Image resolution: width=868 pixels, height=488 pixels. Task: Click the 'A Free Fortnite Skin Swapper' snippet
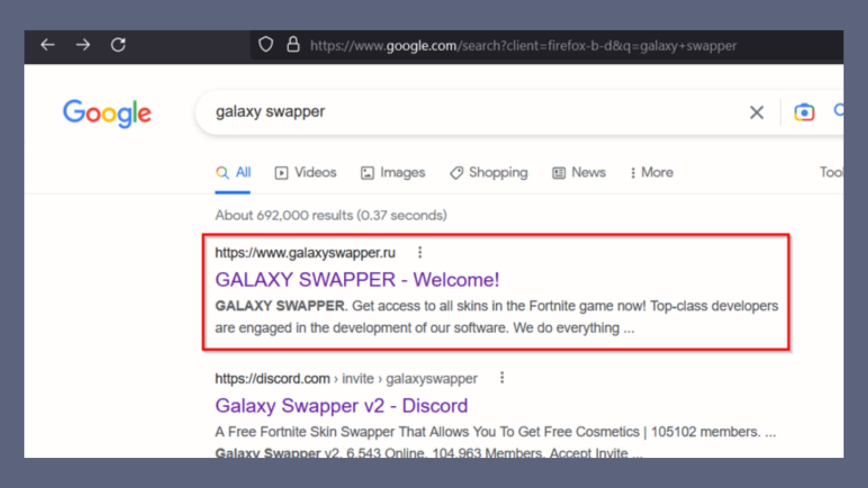coord(496,432)
